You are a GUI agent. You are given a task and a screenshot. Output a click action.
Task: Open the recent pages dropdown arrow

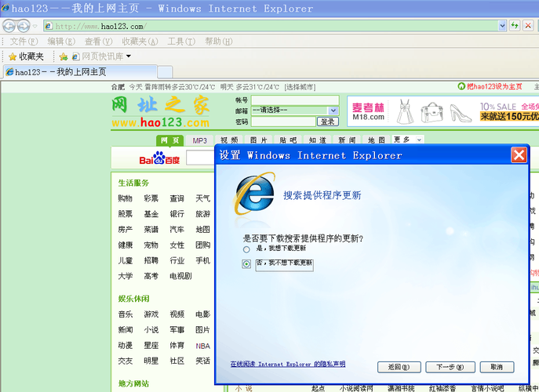pos(35,26)
